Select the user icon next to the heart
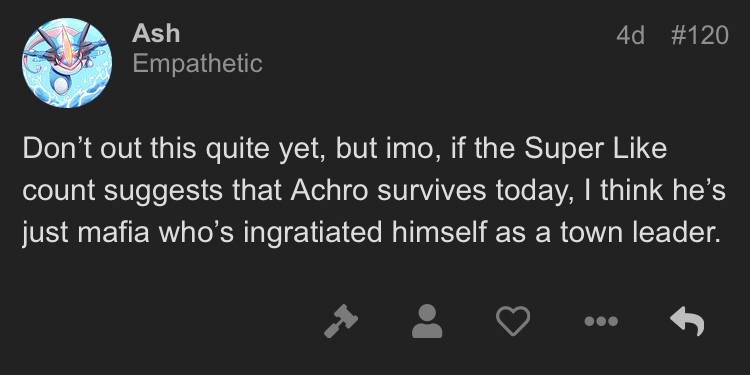Viewport: 750px width, 375px height. (427, 321)
